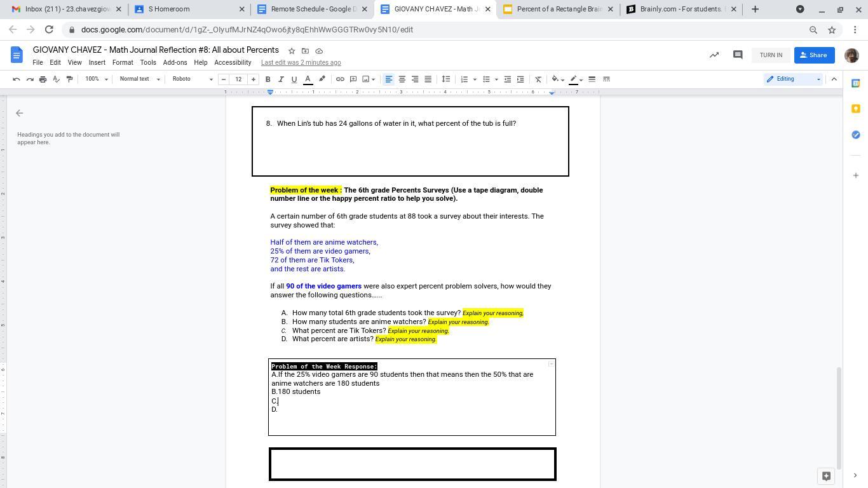Expand the Normal text style dropdown
The image size is (868, 488).
pos(140,79)
